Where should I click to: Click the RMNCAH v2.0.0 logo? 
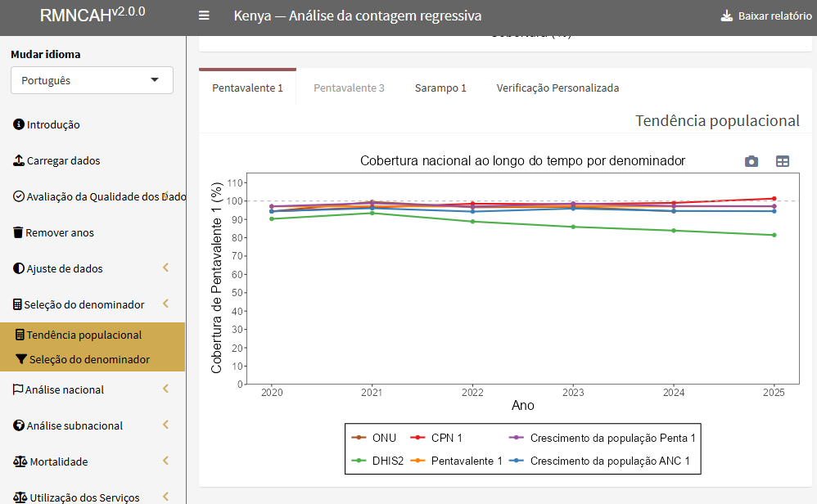[93, 15]
